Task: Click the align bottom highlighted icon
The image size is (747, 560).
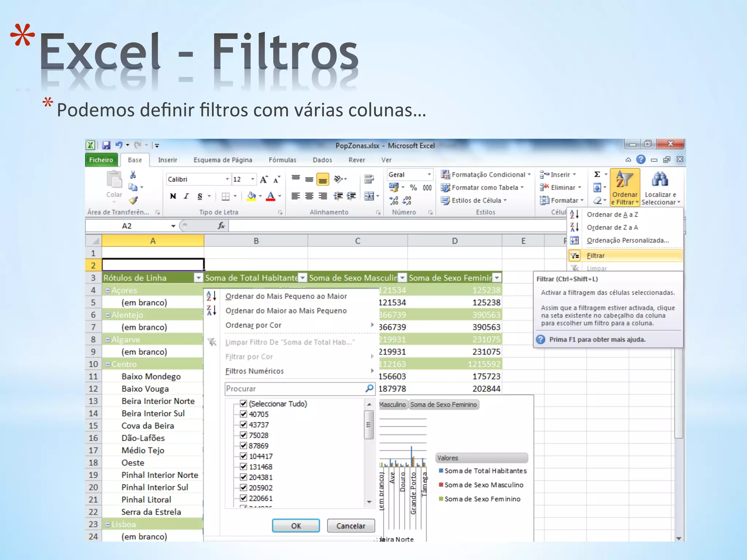Action: click(323, 179)
